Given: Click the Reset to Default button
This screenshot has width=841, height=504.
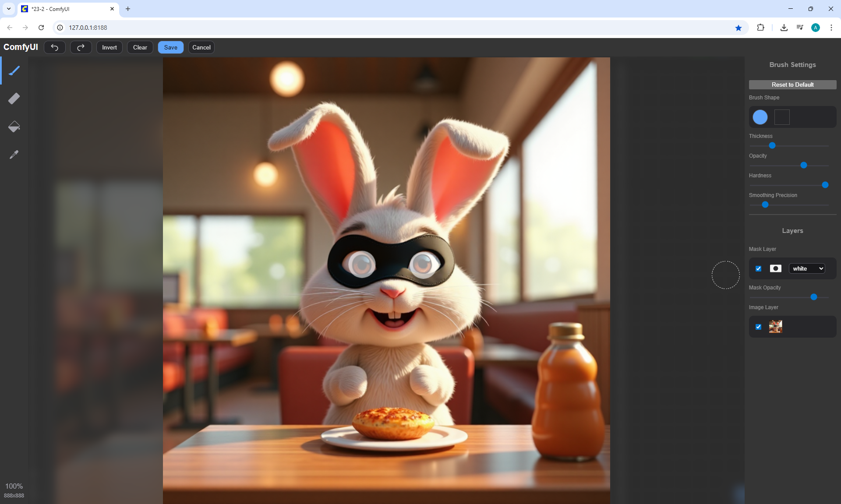Looking at the screenshot, I should click(792, 85).
